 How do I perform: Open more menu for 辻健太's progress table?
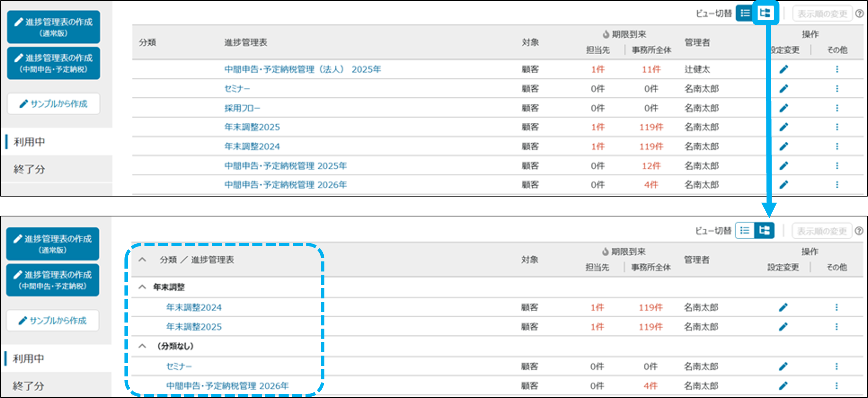coord(837,69)
